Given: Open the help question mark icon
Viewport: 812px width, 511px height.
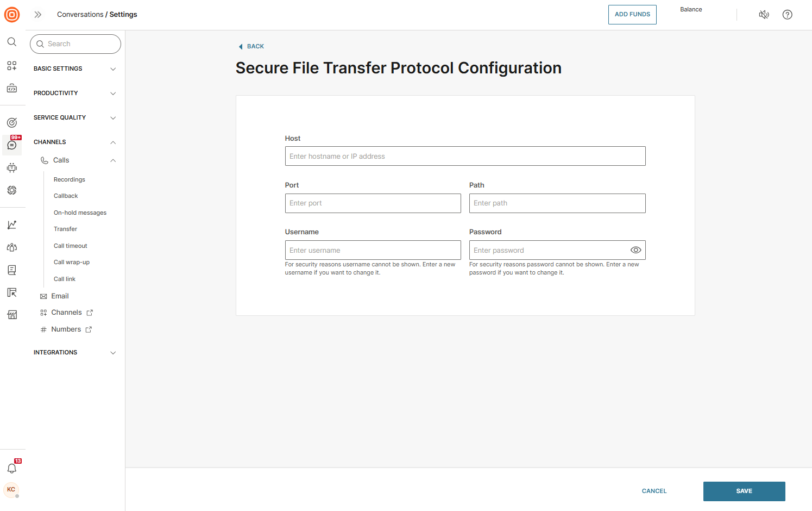Looking at the screenshot, I should tap(787, 15).
